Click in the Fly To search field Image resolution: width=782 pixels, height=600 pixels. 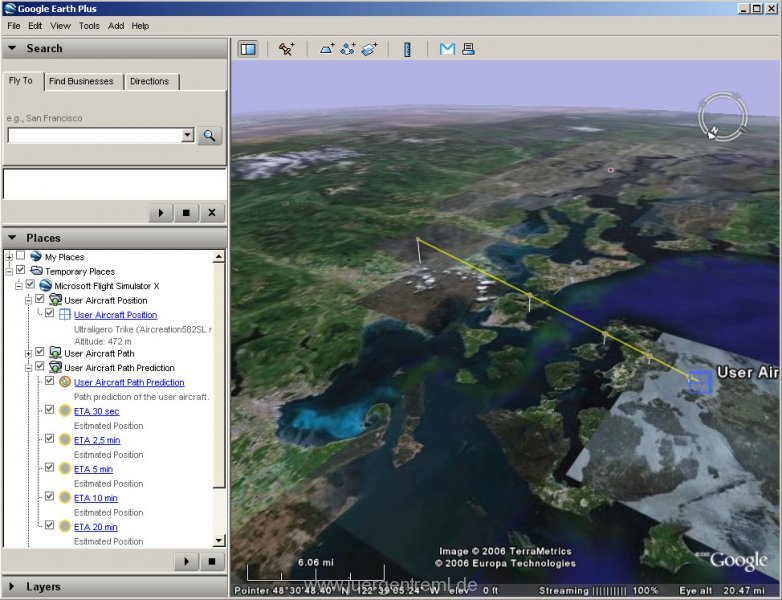[95, 135]
